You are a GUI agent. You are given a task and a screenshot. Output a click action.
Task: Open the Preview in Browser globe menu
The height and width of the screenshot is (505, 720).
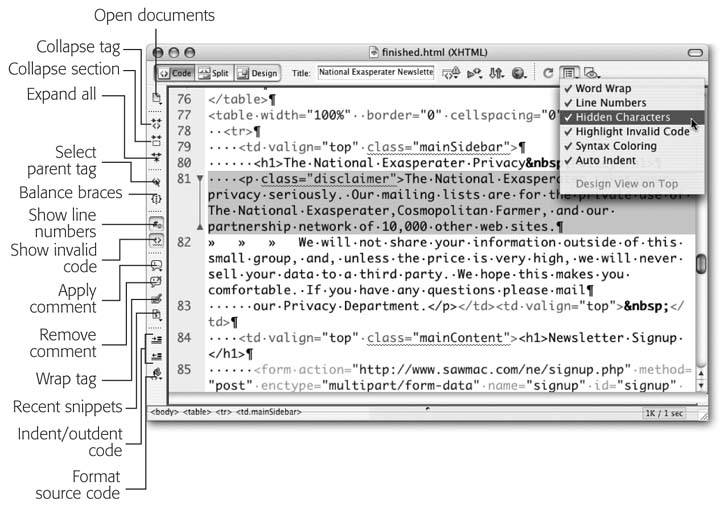(519, 73)
